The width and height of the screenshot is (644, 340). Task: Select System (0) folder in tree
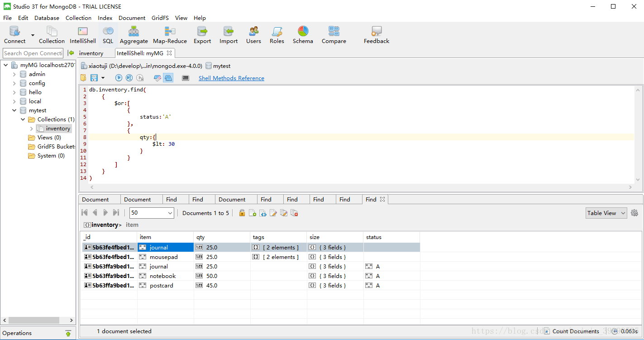coord(51,156)
